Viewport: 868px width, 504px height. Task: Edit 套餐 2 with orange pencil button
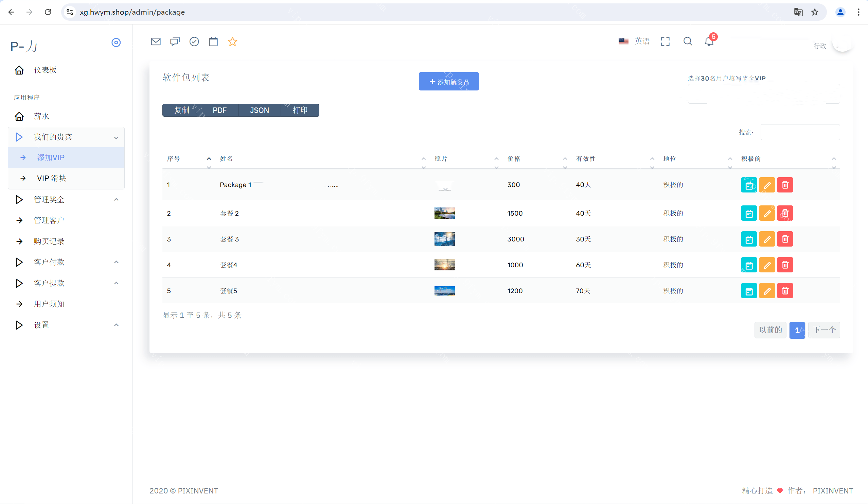point(767,213)
